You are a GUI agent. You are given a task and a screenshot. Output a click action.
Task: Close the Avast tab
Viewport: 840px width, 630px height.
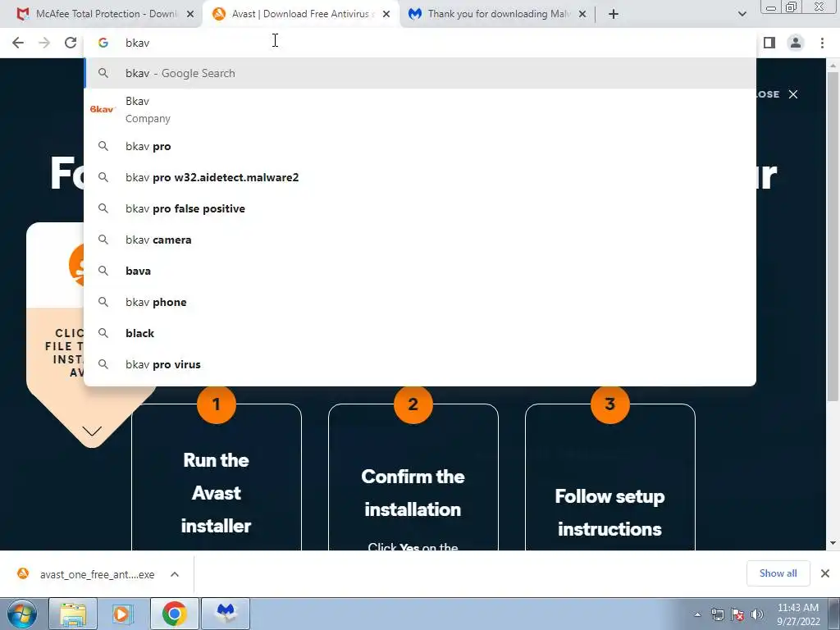(x=386, y=14)
